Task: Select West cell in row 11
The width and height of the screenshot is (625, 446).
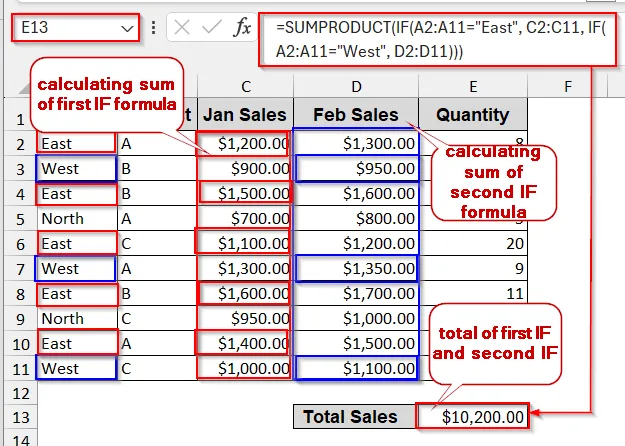Action: [x=77, y=368]
